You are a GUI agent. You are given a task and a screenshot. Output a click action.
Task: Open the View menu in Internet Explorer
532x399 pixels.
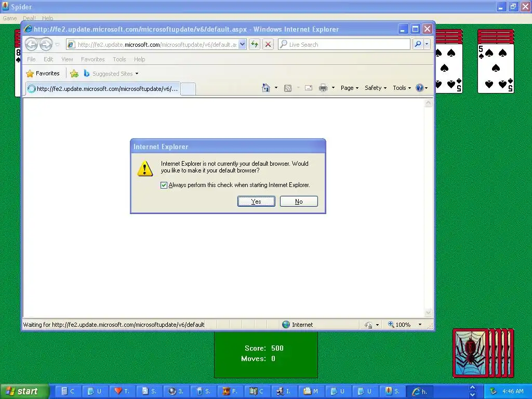[x=67, y=59]
